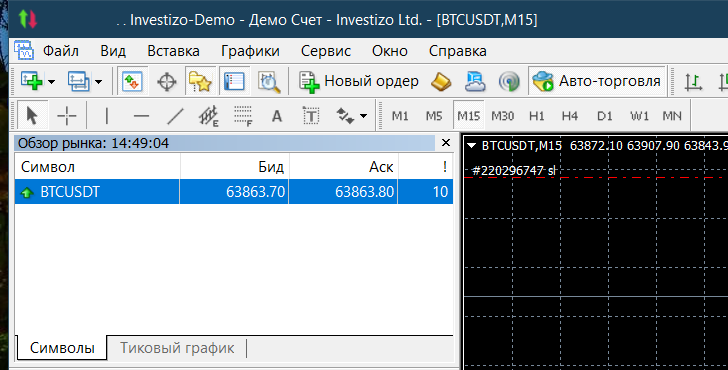Click the Новый ордер button
728x370 pixels.
(359, 82)
